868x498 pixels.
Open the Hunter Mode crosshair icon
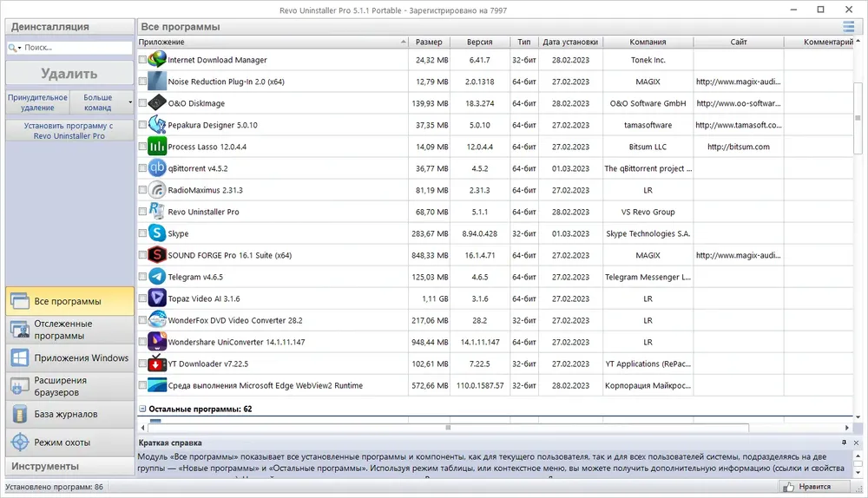[x=20, y=442]
